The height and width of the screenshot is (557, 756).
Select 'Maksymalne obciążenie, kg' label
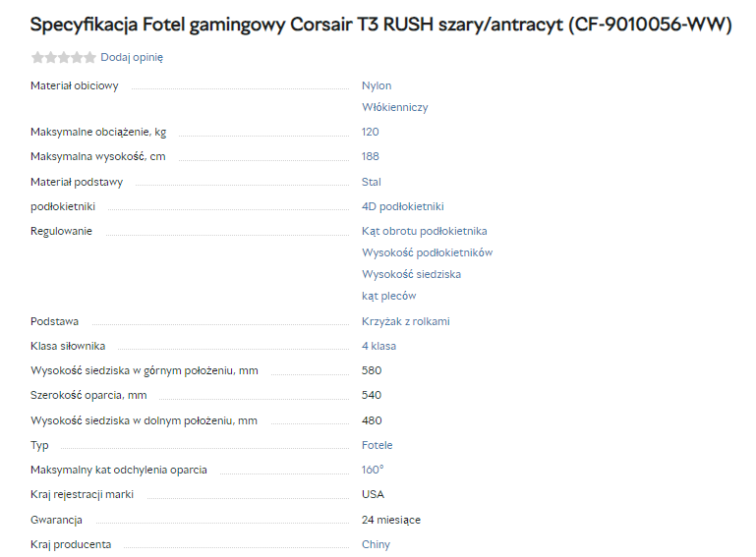point(98,132)
